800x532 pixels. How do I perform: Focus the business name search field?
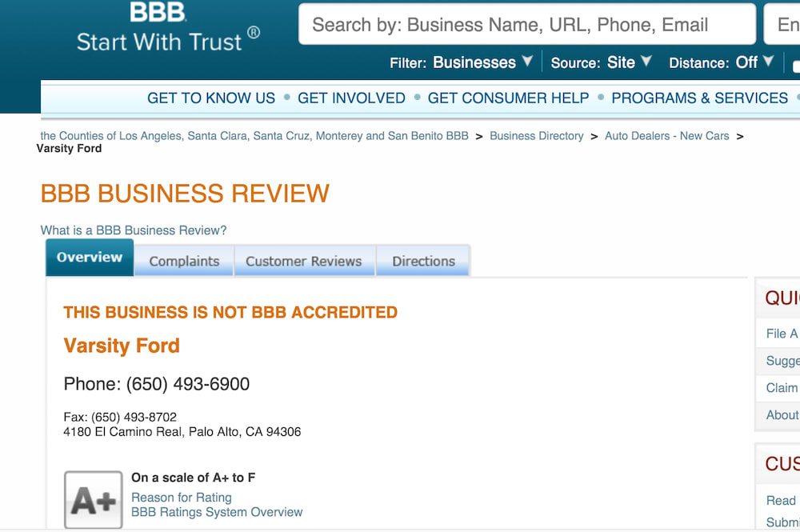[527, 25]
